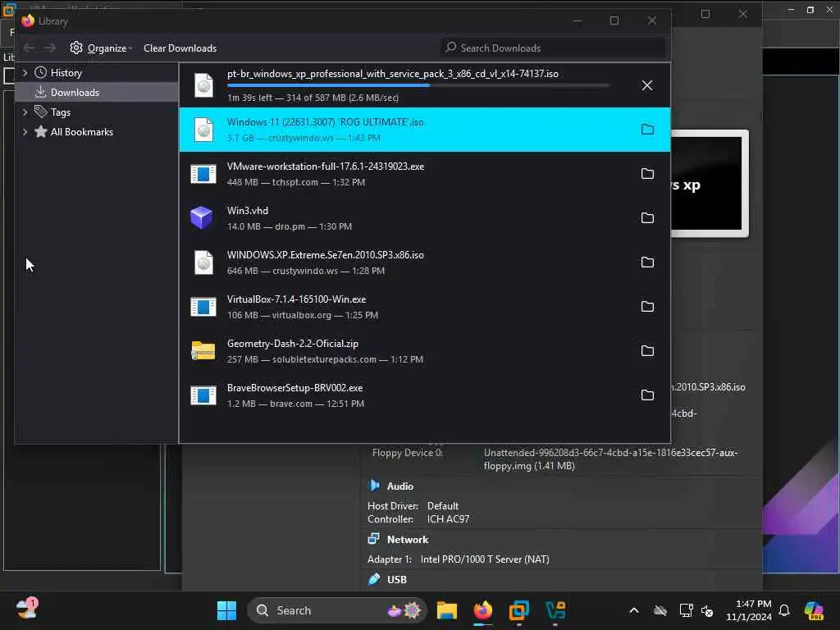Click the purple Win3.vhd cube icon
840x630 pixels.
tap(202, 217)
